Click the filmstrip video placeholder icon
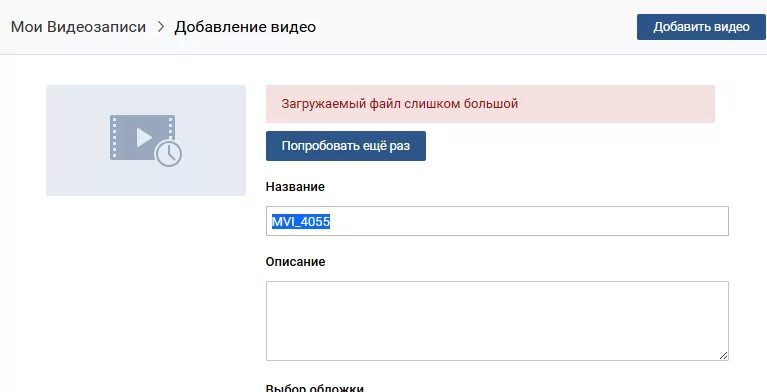 tap(146, 140)
